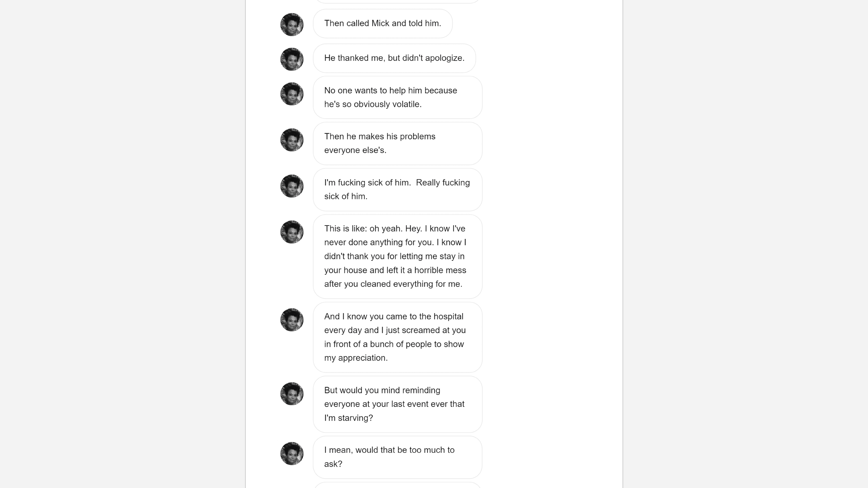Select the "He thanked me, but didn't apologize" message
This screenshot has width=868, height=488.
point(394,58)
